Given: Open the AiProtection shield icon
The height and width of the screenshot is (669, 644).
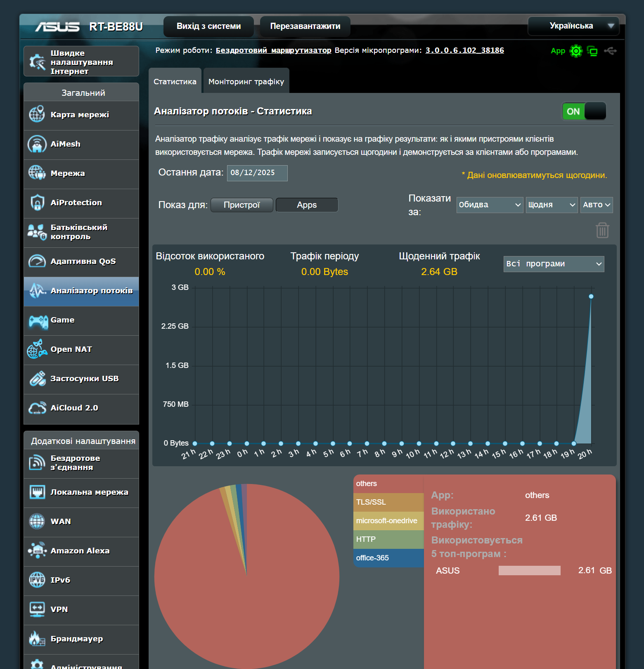Looking at the screenshot, I should pos(37,202).
